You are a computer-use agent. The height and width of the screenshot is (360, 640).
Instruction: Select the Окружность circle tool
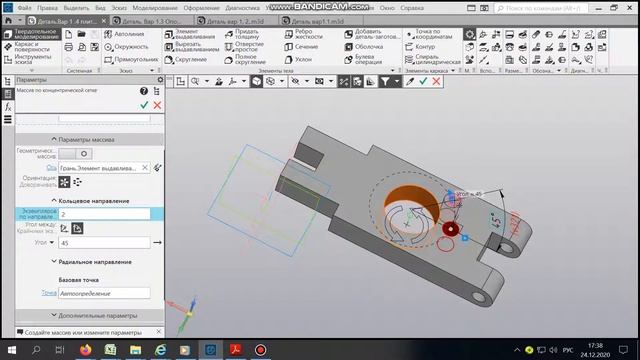pyautogui.click(x=126, y=47)
